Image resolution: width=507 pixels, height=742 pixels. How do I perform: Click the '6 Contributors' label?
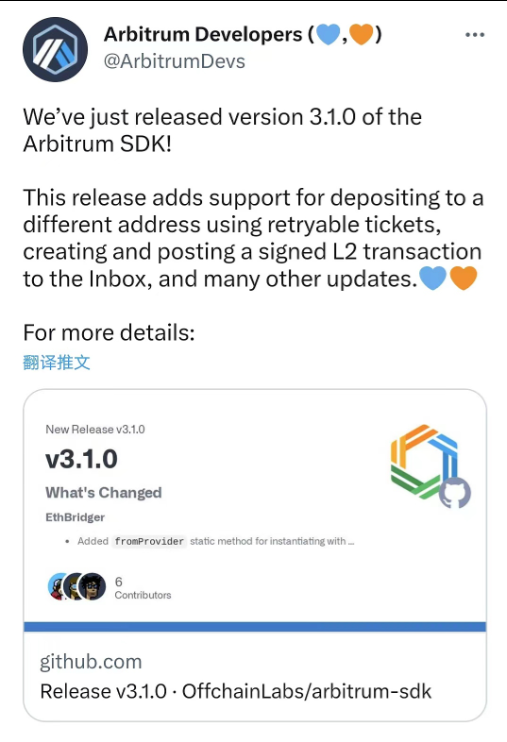pyautogui.click(x=142, y=588)
